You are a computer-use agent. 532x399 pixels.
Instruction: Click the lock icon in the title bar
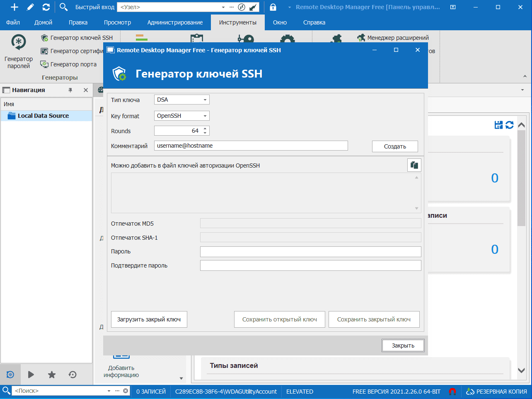pos(273,7)
